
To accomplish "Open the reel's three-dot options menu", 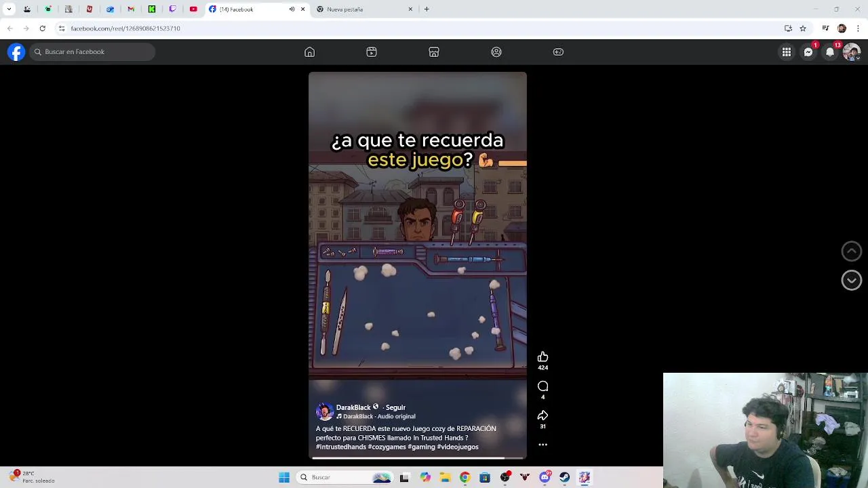I will pyautogui.click(x=542, y=445).
